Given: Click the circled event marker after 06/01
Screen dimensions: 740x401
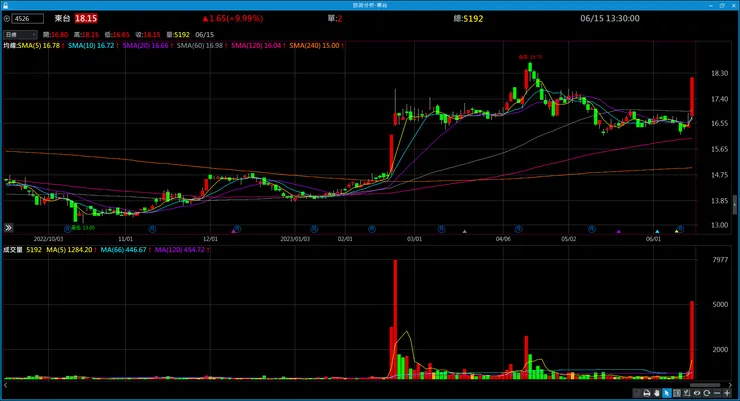Looking at the screenshot, I should [680, 229].
